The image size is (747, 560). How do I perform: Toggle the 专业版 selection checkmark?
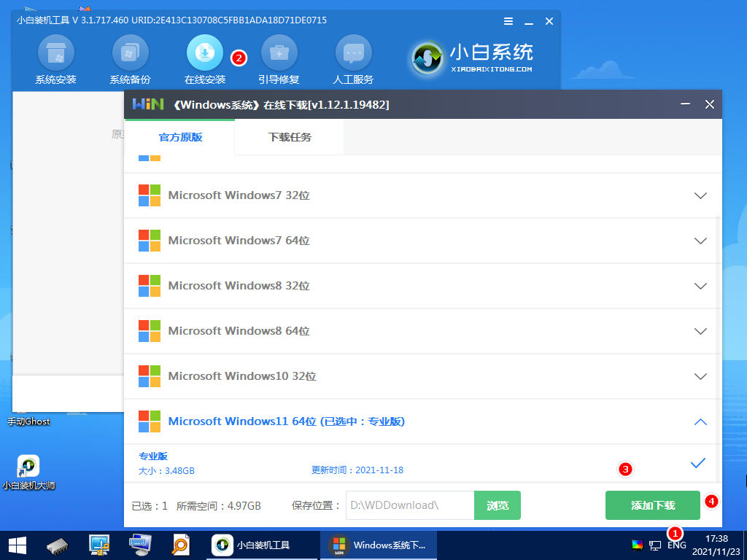(698, 463)
